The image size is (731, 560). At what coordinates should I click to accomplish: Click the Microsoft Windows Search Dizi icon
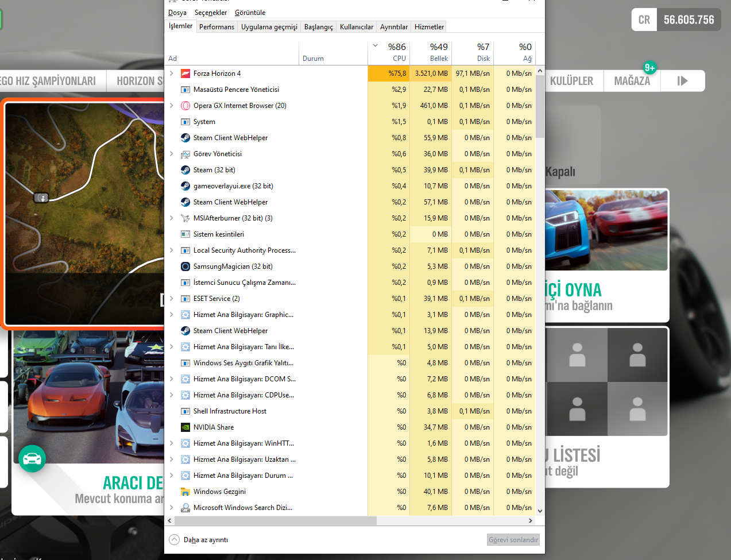click(x=185, y=508)
